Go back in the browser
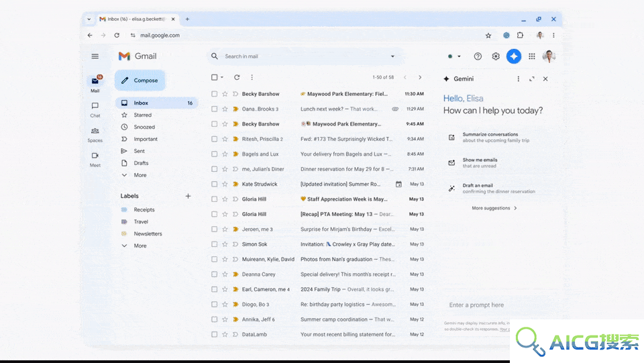 [x=90, y=36]
